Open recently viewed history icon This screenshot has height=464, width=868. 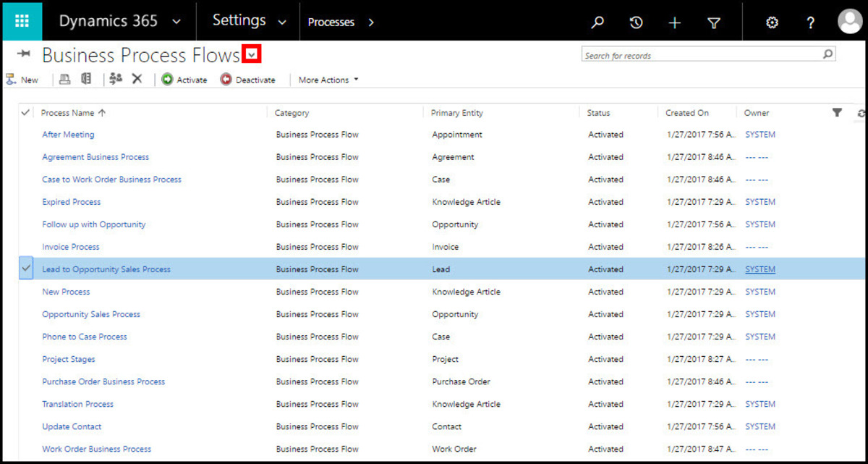click(x=636, y=22)
